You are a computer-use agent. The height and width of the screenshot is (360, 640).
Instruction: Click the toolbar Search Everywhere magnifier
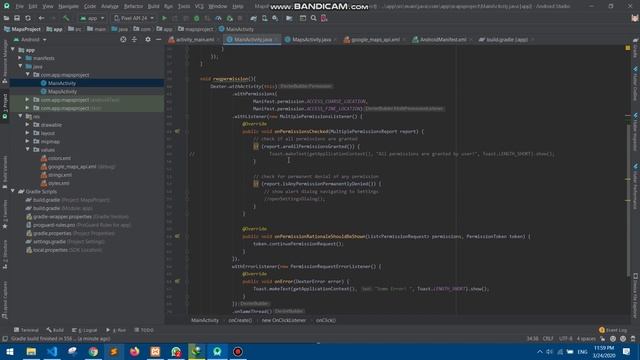point(313,18)
